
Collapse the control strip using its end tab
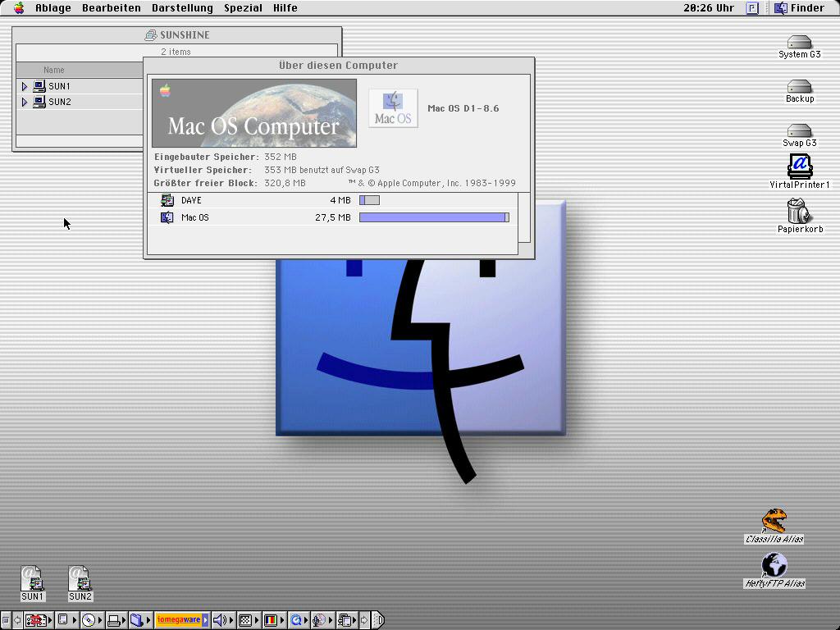click(x=378, y=620)
